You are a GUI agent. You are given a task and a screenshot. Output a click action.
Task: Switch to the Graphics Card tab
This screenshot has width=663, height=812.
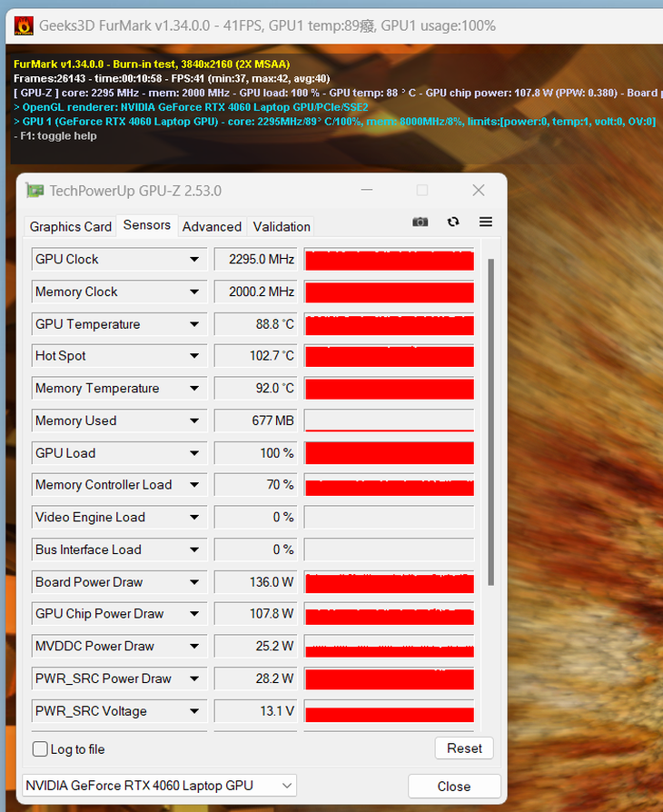[71, 227]
